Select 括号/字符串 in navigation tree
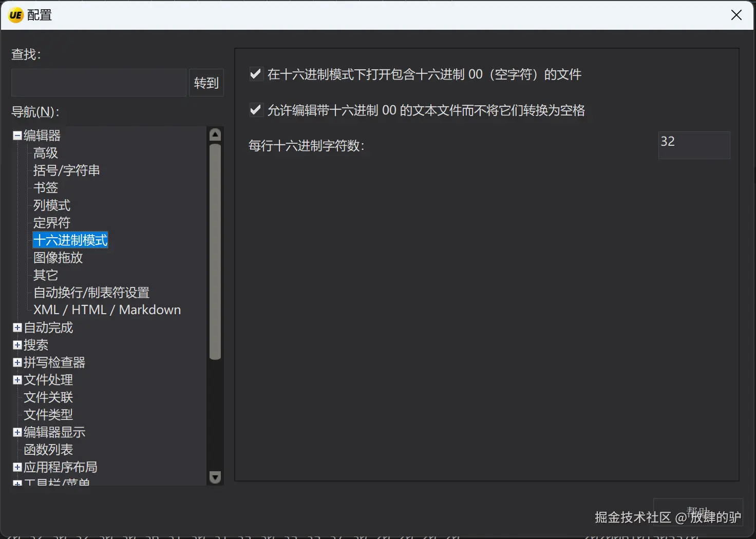The width and height of the screenshot is (756, 539). tap(67, 170)
